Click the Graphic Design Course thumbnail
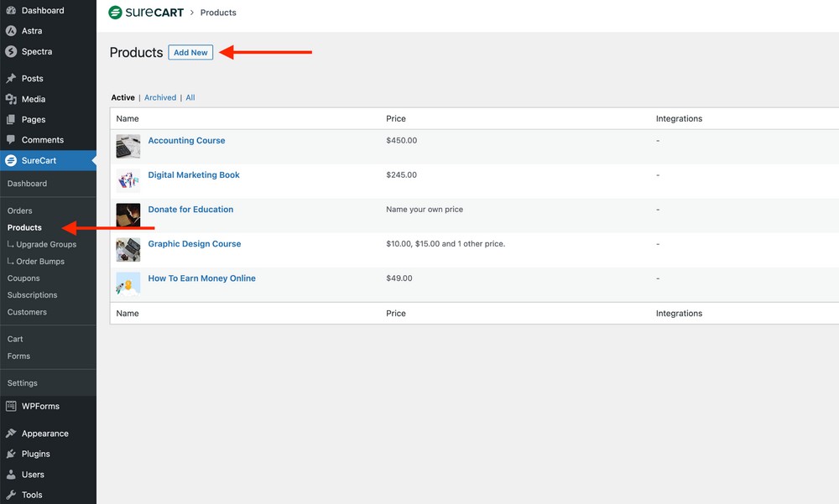839x504 pixels. pyautogui.click(x=128, y=249)
